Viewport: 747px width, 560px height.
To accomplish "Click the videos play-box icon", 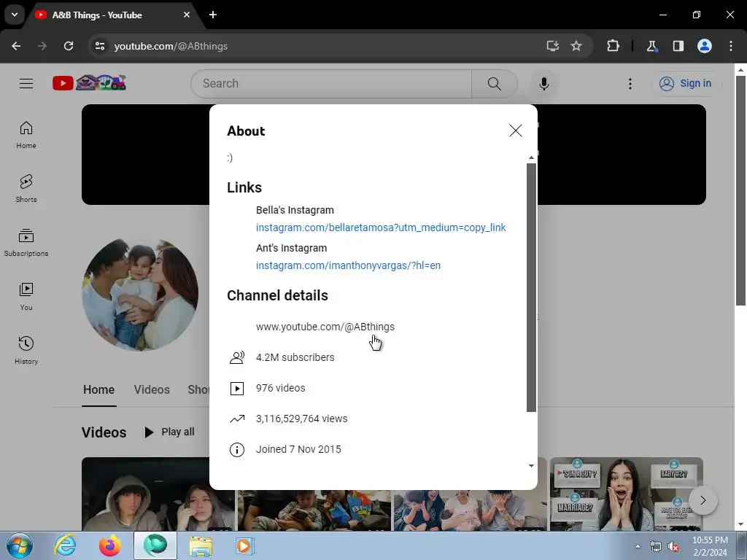I will [237, 389].
